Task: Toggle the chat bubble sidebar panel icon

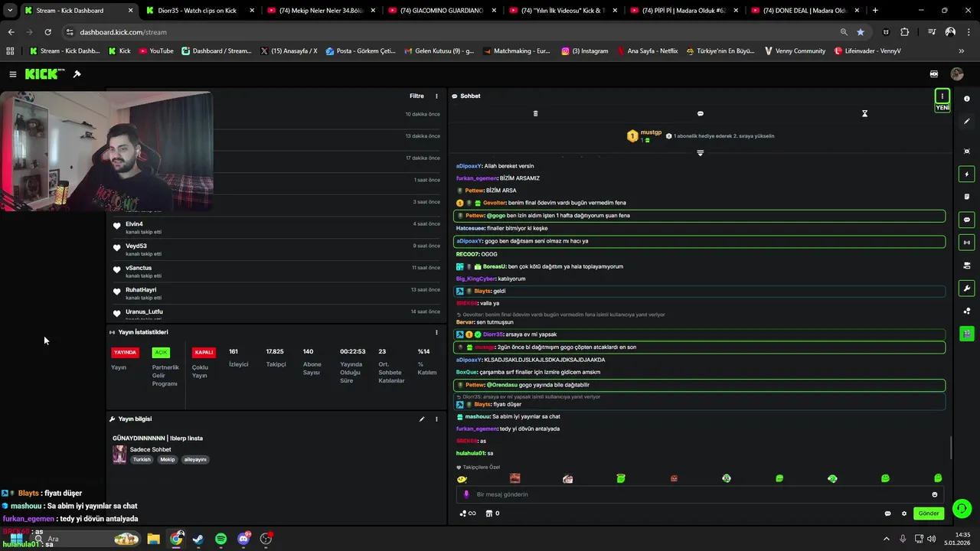Action: (967, 220)
